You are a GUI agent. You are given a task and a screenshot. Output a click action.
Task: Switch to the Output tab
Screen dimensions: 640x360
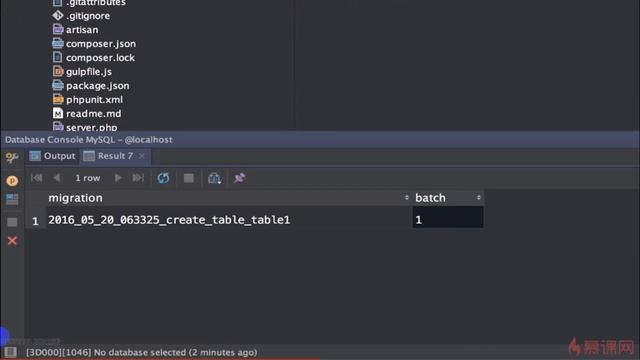coord(53,156)
